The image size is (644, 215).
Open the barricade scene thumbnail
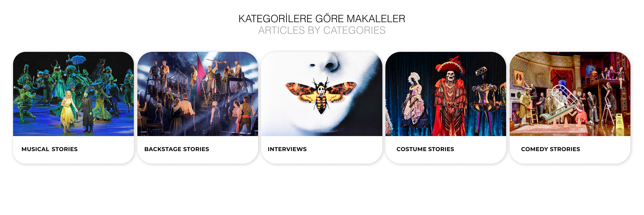click(198, 94)
